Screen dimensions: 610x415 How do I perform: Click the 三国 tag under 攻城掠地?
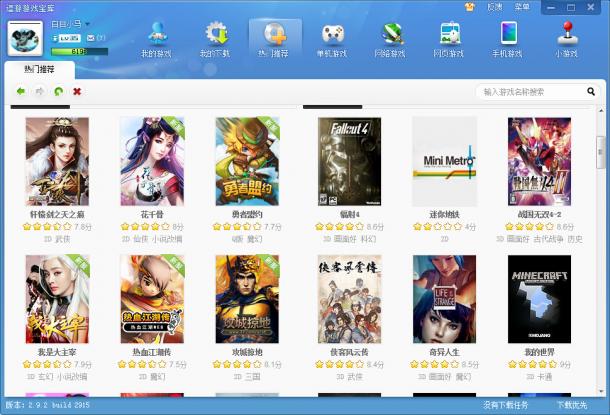point(252,376)
